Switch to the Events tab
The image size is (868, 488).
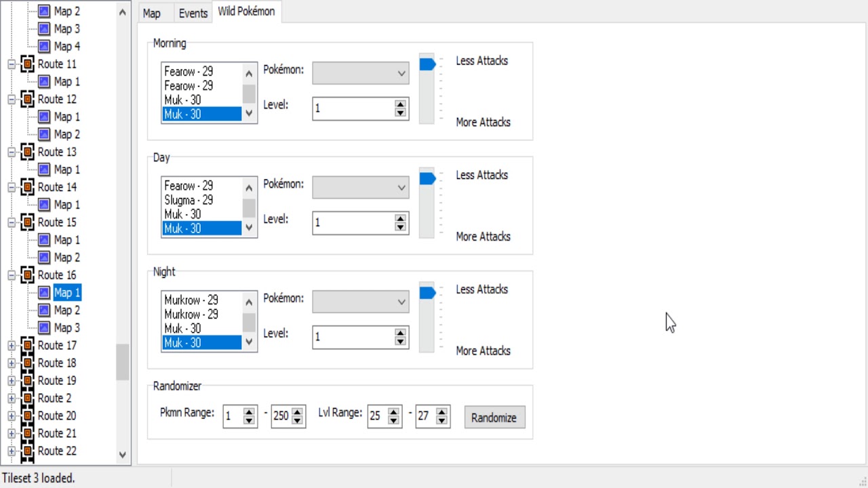[x=193, y=14]
